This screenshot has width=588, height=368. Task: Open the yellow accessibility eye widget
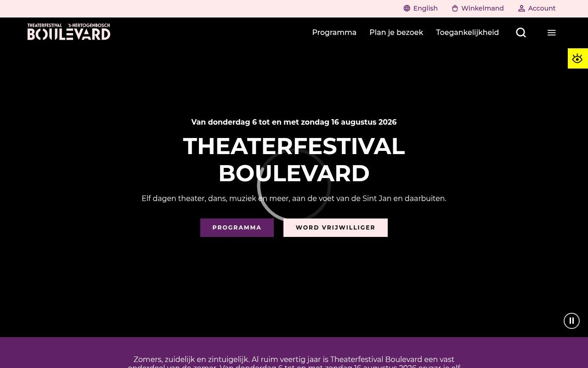[577, 58]
